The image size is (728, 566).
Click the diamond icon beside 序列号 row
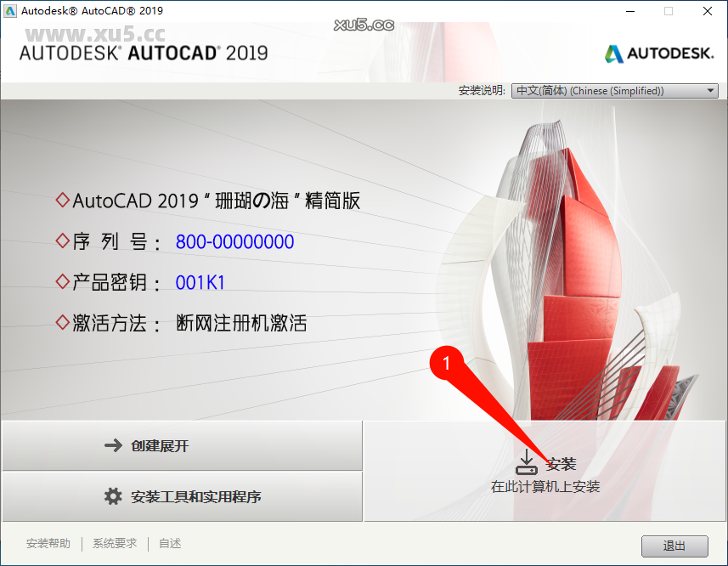click(63, 241)
